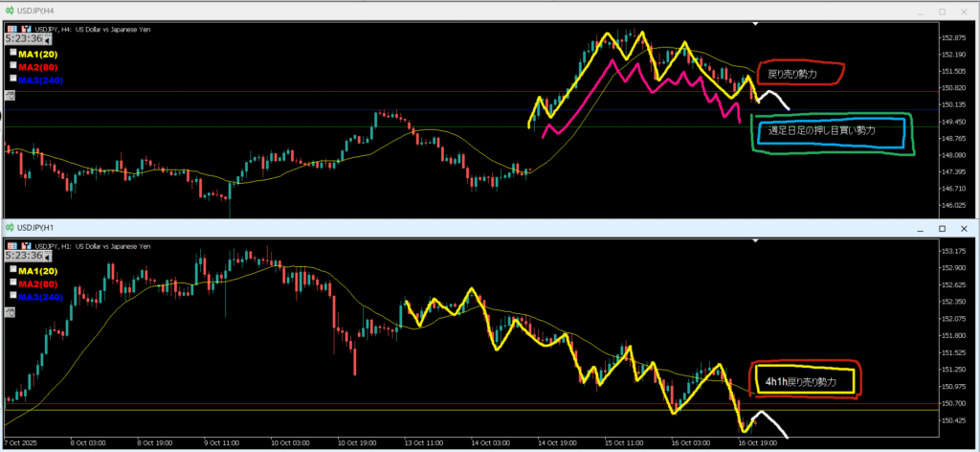Click the one-click trading icon in H4 chart

pyautogui.click(x=12, y=29)
